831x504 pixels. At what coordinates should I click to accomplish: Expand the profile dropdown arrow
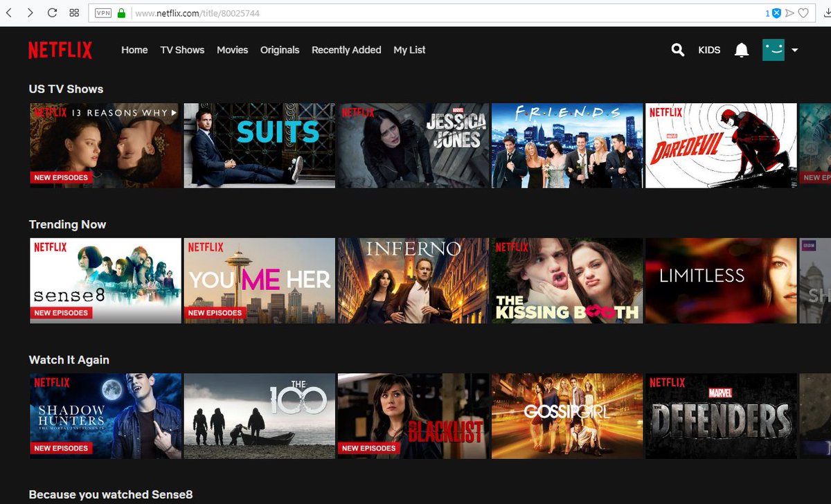tap(794, 50)
